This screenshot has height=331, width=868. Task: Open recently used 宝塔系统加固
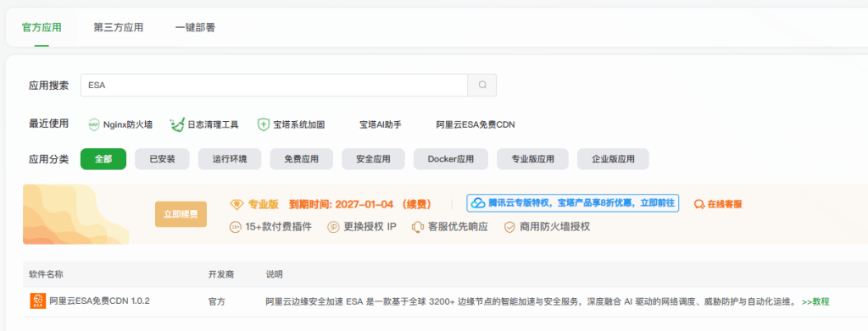299,125
